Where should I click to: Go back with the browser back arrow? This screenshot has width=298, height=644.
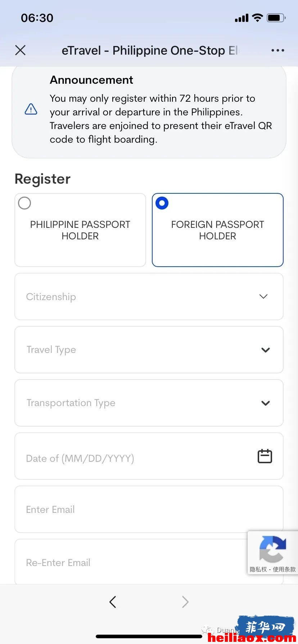click(x=113, y=602)
